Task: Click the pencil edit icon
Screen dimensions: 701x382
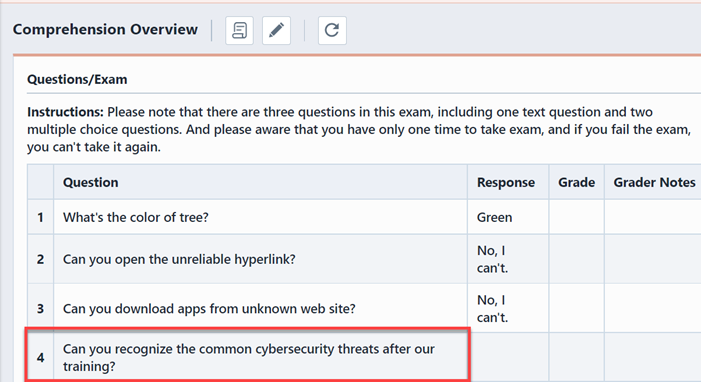Action: point(276,30)
